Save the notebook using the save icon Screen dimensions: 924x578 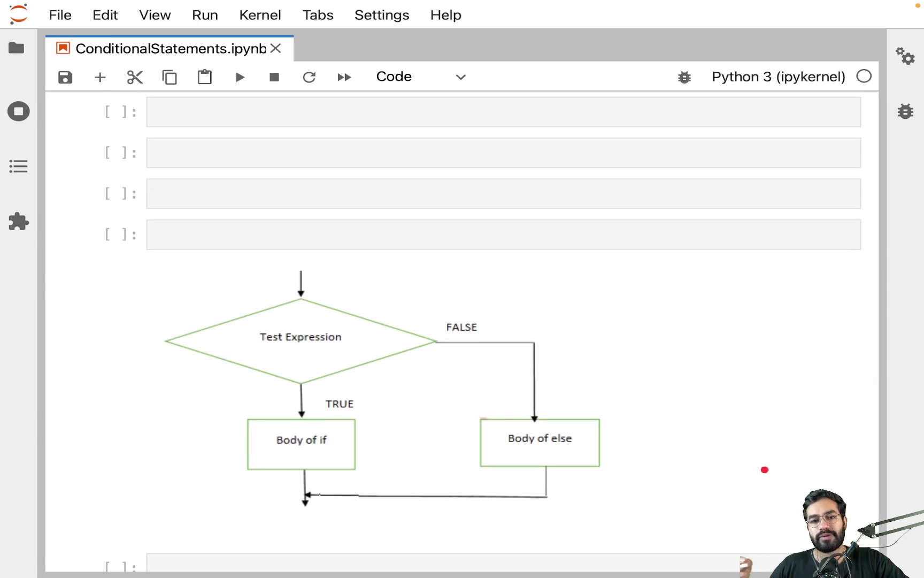click(65, 77)
